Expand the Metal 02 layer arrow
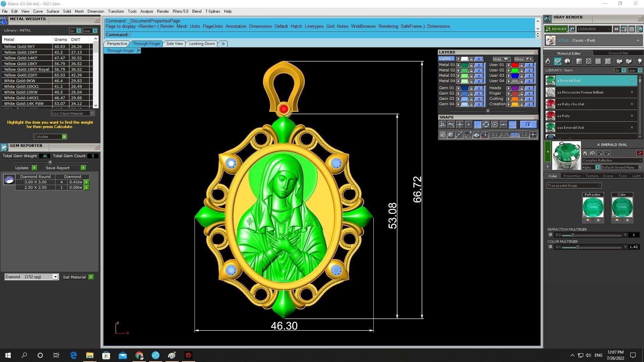Viewport: 644px width, 362px height. click(458, 70)
